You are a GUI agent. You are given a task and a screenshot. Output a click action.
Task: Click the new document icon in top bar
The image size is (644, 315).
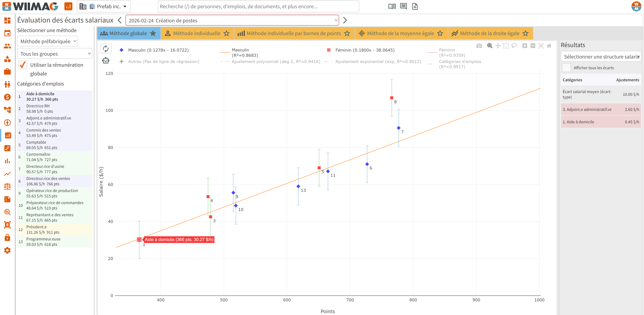[x=415, y=7]
